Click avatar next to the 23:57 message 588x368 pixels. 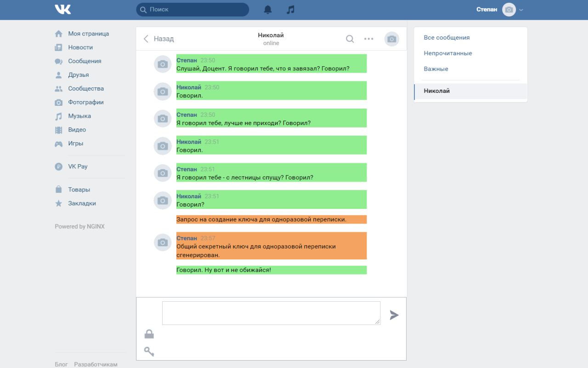[x=163, y=242]
